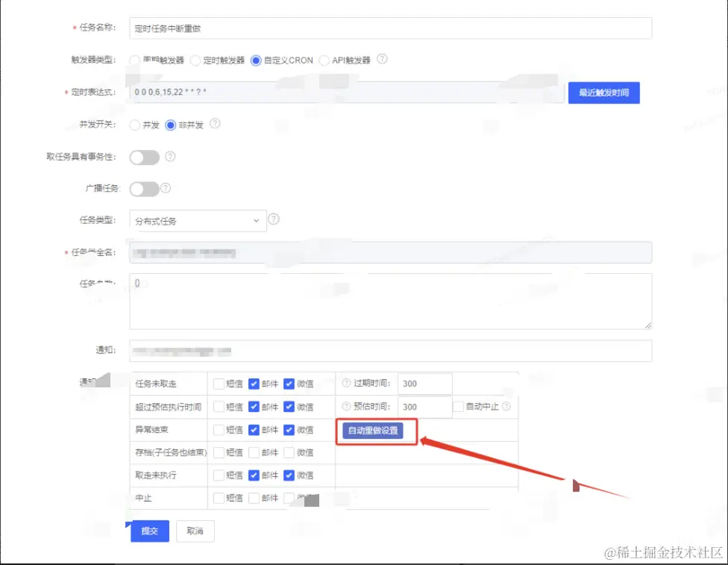Image resolution: width=728 pixels, height=565 pixels.
Task: Click the 取消 cancel button
Action: 195,531
